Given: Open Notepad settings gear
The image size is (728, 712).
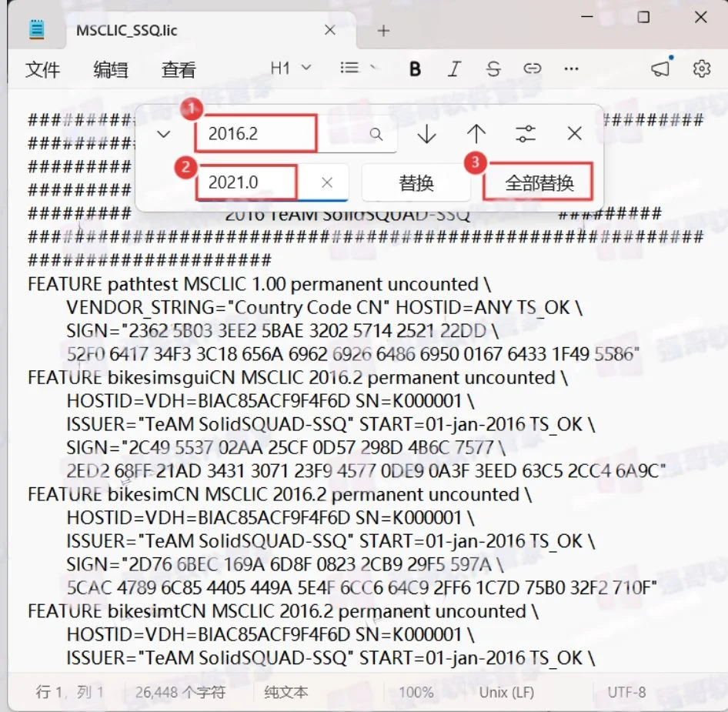Looking at the screenshot, I should 702,69.
